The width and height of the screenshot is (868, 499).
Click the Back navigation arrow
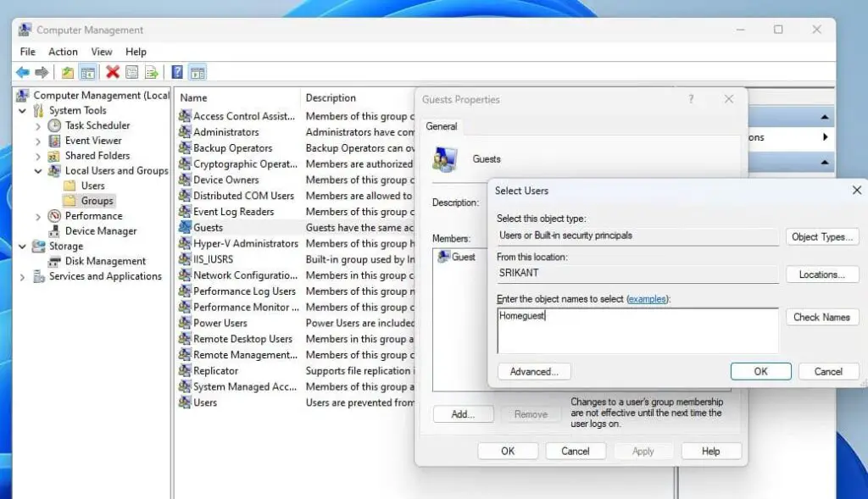[x=23, y=72]
